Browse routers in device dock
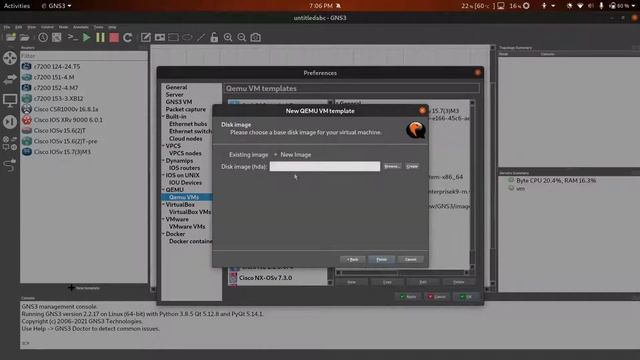640x360 pixels. (10, 58)
